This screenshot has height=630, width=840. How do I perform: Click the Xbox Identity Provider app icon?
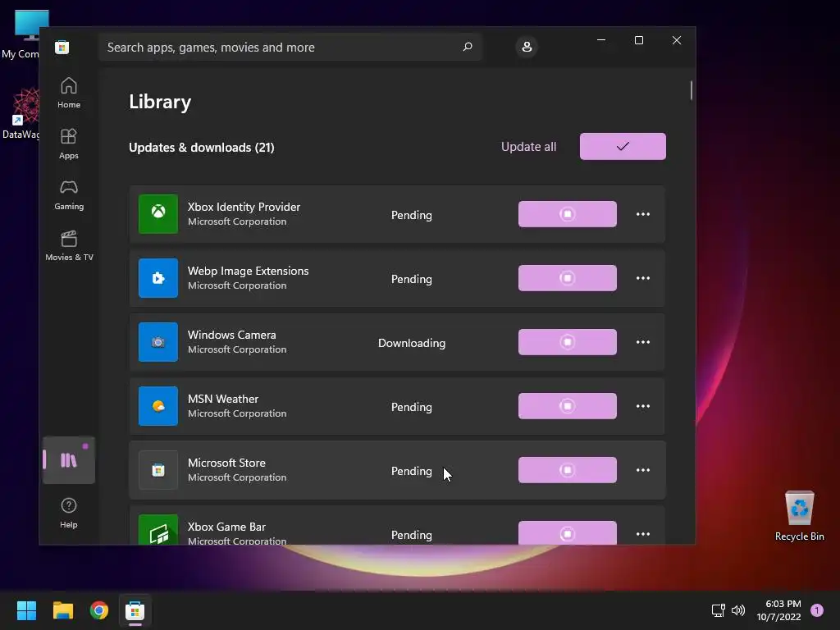tap(158, 214)
